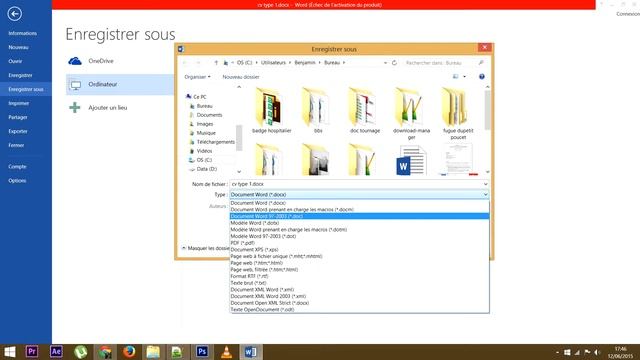Open the Ouvrir backstage page
Screen dimensions: 640x360
pos(26,61)
